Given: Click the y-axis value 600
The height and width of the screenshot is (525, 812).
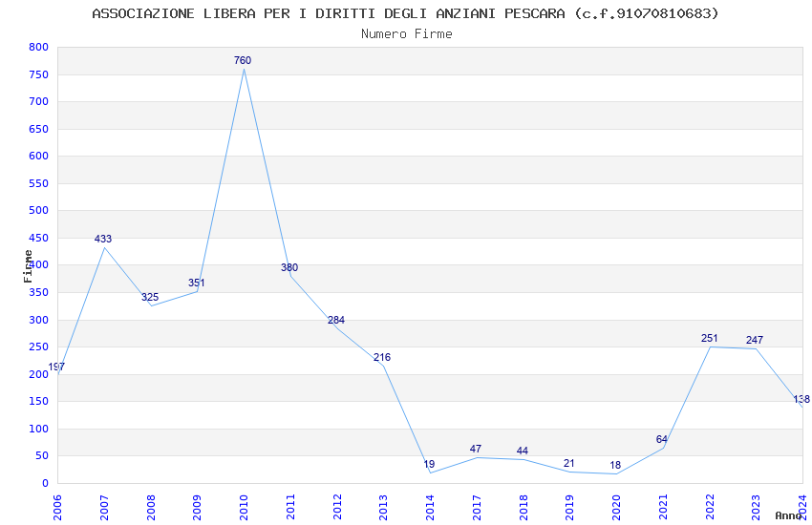Looking at the screenshot, I should (39, 156).
